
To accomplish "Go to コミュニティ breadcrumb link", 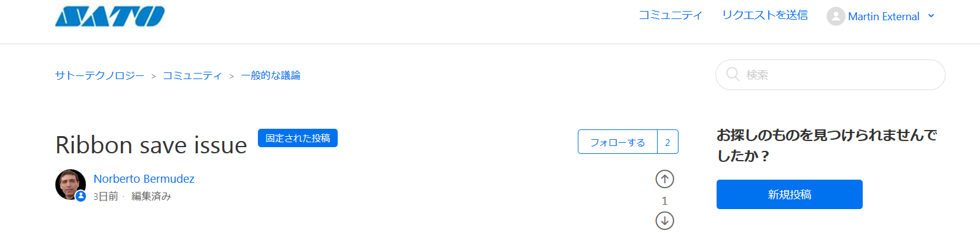I will coord(192,75).
